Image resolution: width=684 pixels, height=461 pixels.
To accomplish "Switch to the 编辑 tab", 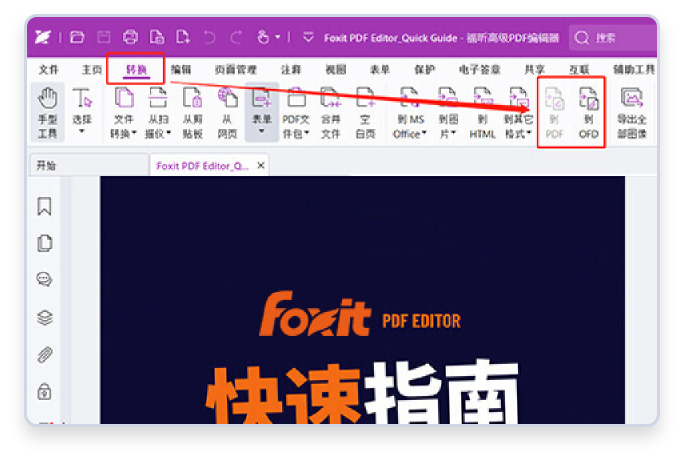I will click(x=181, y=69).
